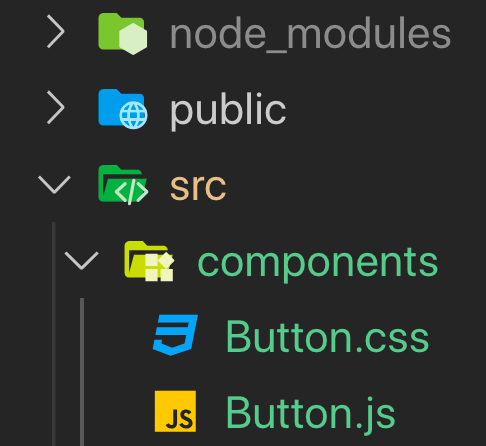Click empty space right of the src label

(353, 185)
